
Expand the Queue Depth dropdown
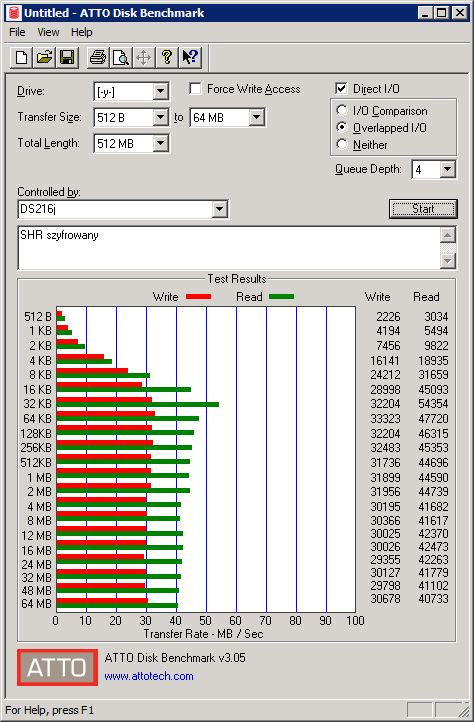[x=447, y=169]
